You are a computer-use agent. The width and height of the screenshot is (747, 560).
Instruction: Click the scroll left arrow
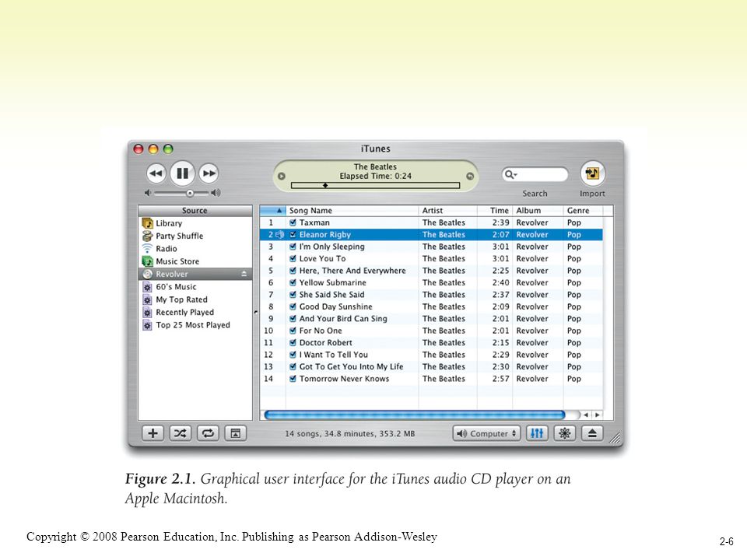[587, 415]
